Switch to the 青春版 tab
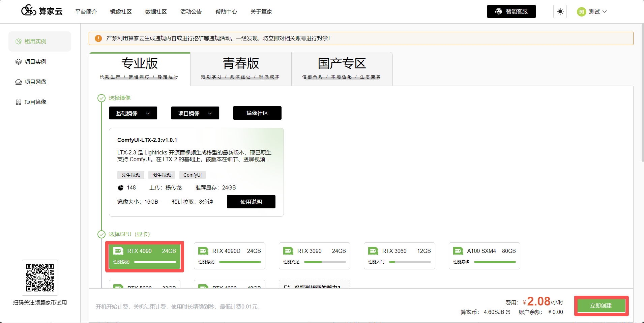 241,69
